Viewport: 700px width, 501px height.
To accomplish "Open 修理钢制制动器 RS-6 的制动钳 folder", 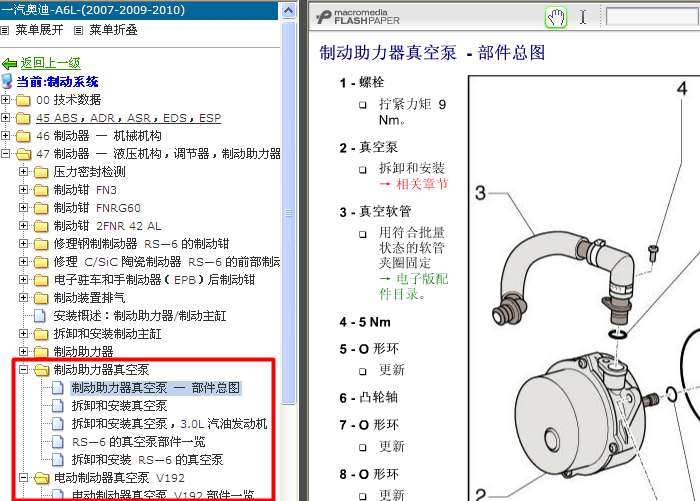I will (141, 244).
